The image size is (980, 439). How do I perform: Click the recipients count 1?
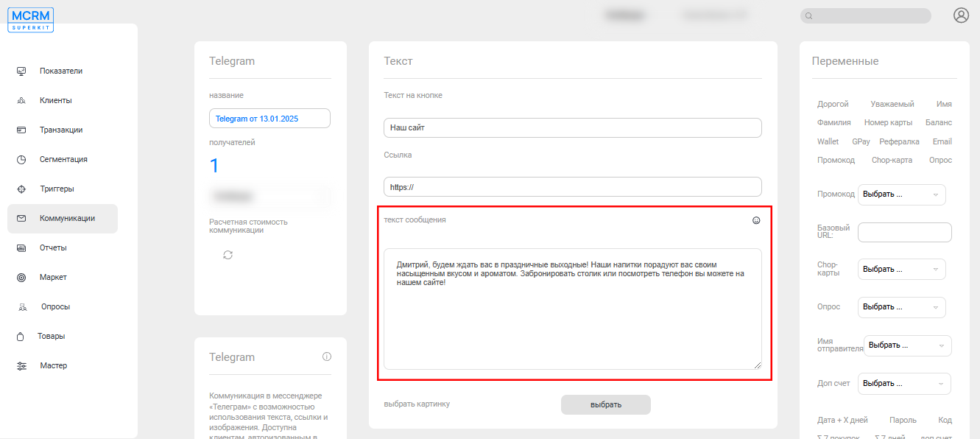214,166
